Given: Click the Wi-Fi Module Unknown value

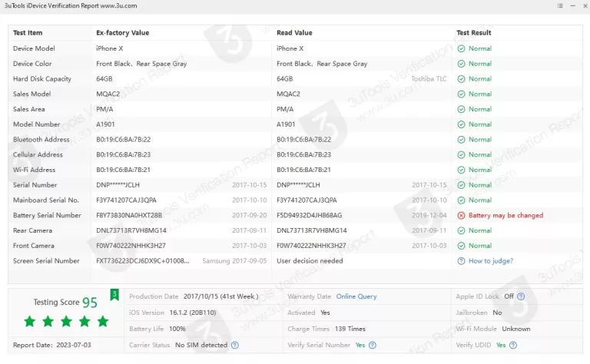Looking at the screenshot, I should (516, 329).
